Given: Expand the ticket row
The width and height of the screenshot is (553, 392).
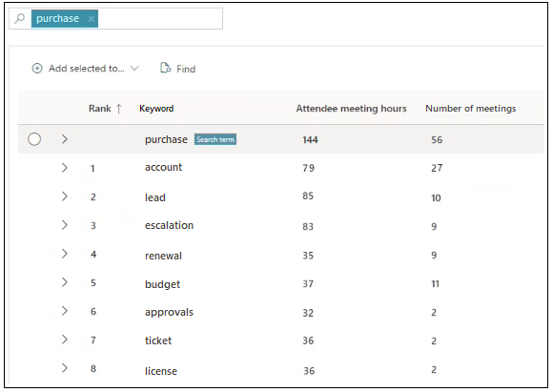Looking at the screenshot, I should 64,340.
